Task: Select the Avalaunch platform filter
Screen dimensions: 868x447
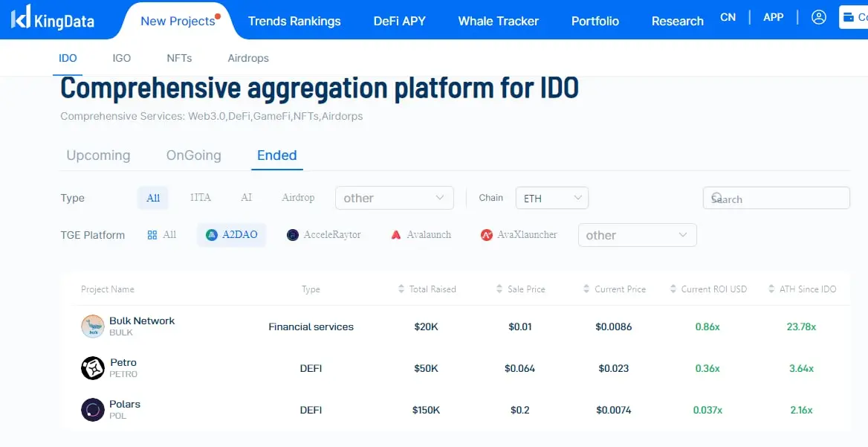Action: (x=421, y=235)
